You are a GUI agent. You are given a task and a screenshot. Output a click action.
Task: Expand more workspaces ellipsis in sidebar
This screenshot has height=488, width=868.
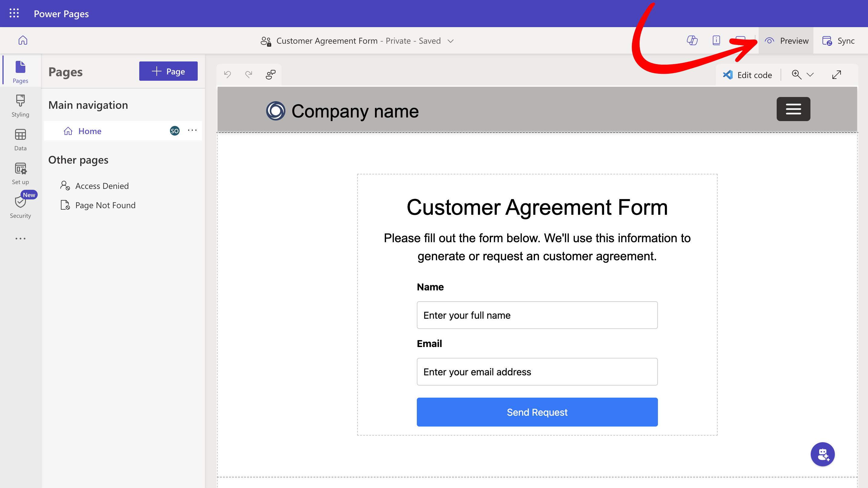(20, 239)
